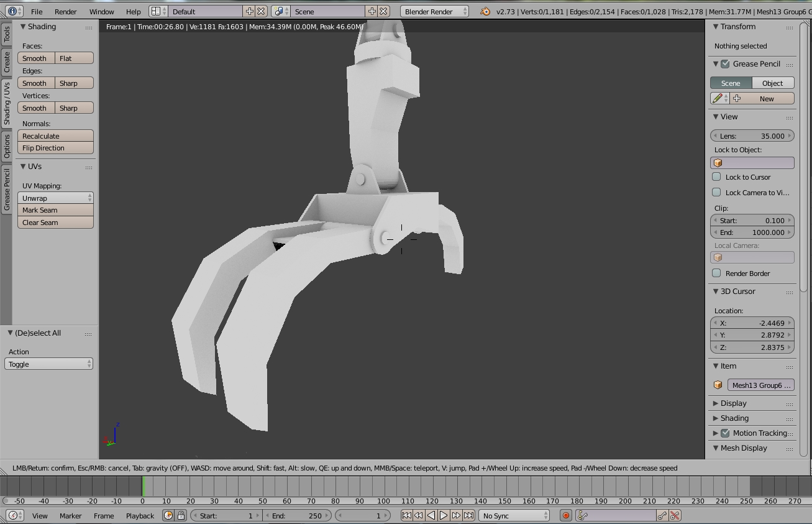Insert keyframe with the key icon
812x524 pixels.
tap(662, 515)
